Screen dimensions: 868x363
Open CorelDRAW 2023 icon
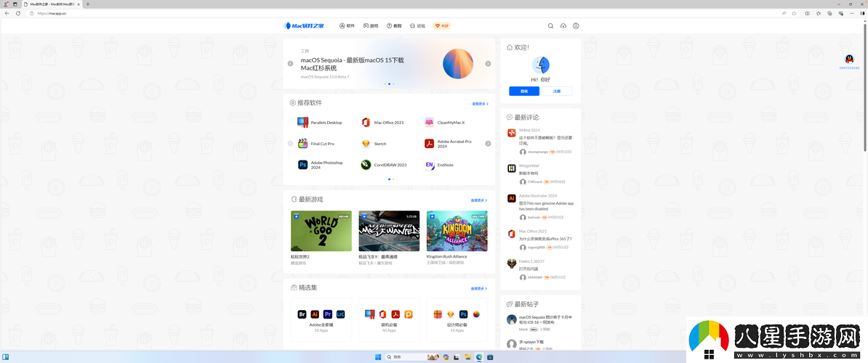coord(366,165)
